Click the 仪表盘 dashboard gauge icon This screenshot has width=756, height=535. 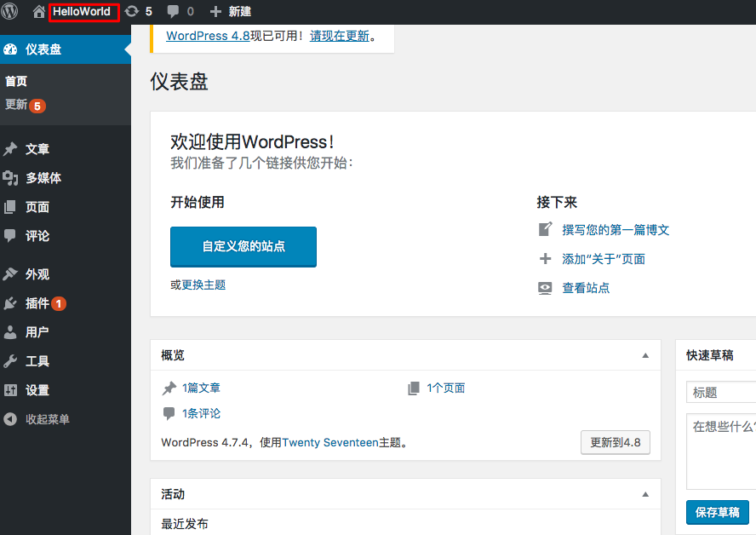click(x=10, y=49)
